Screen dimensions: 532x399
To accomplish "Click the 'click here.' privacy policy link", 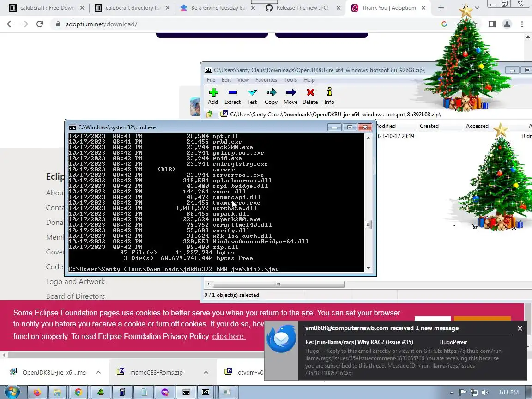I will (229, 336).
